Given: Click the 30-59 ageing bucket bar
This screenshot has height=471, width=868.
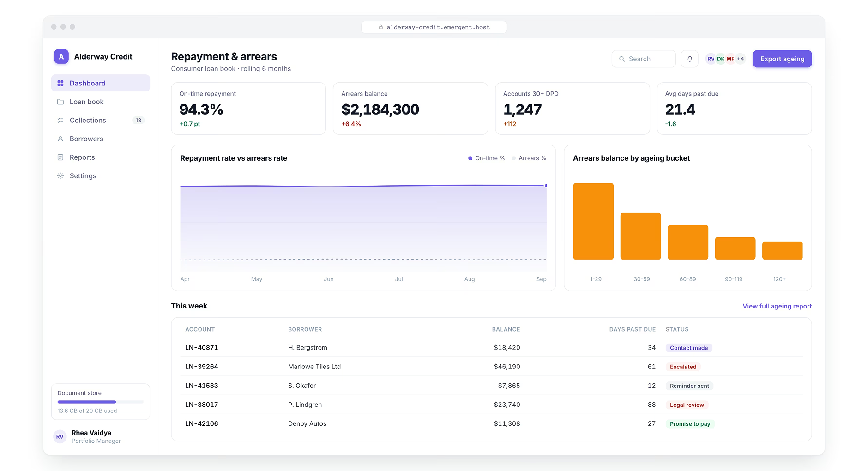Looking at the screenshot, I should (x=640, y=236).
